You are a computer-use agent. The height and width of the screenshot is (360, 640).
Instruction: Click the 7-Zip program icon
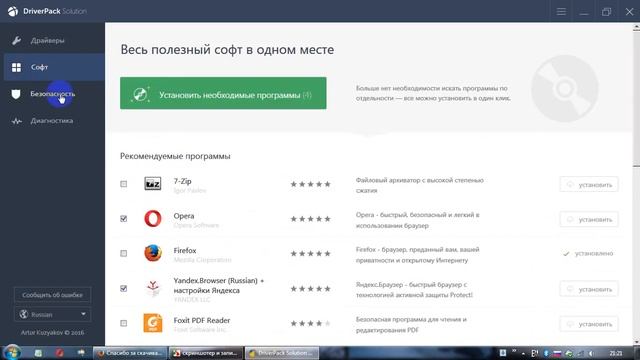click(x=153, y=184)
